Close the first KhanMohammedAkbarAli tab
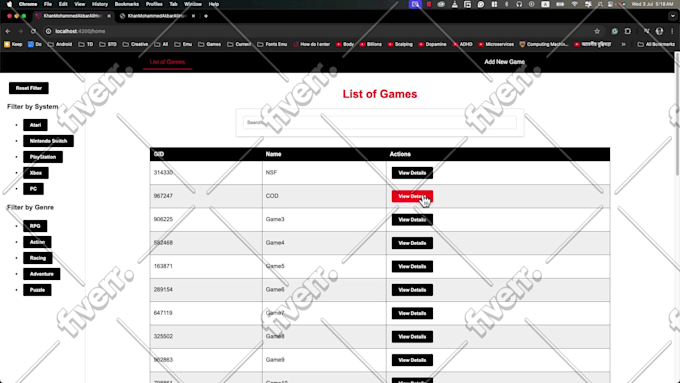This screenshot has height=383, width=680. (109, 16)
